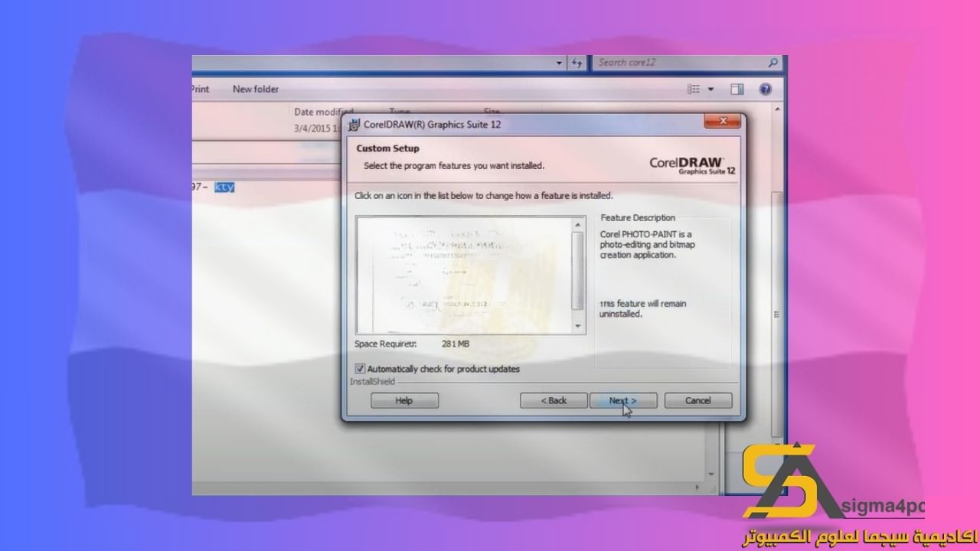Click the scroll-up arrow of the Explorer scrollbar
Viewport: 980px width, 551px height.
point(778,109)
